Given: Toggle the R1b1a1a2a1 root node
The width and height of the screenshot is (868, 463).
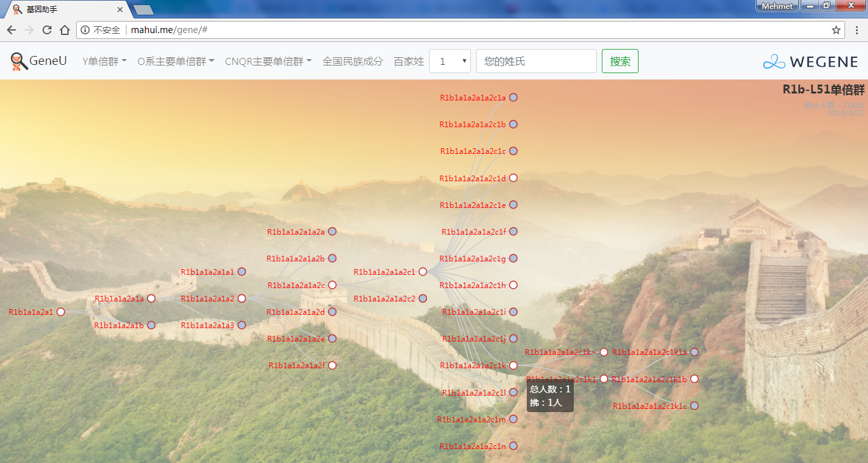Looking at the screenshot, I should coord(61,312).
